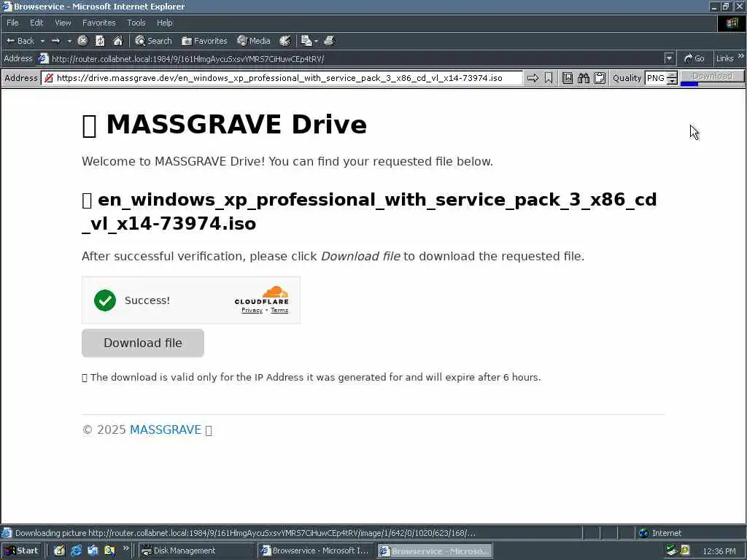Screen dimensions: 747x560
Task: Open the Mail button dropdown arrow
Action: coord(316,41)
